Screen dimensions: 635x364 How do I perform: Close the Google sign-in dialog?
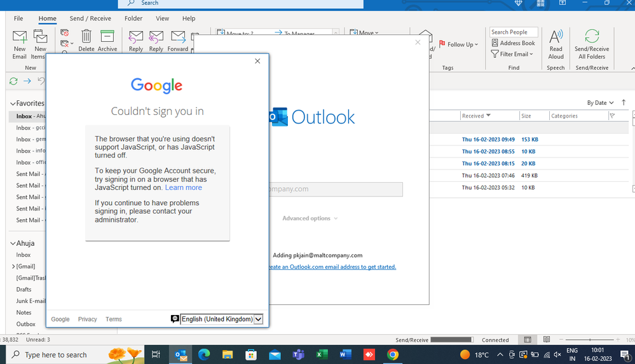(257, 61)
